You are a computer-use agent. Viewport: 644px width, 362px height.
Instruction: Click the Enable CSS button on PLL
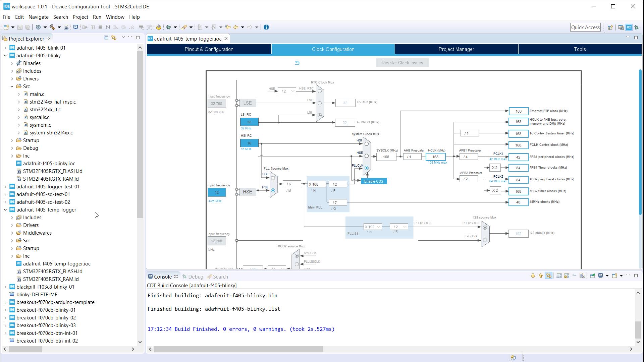pos(373,181)
